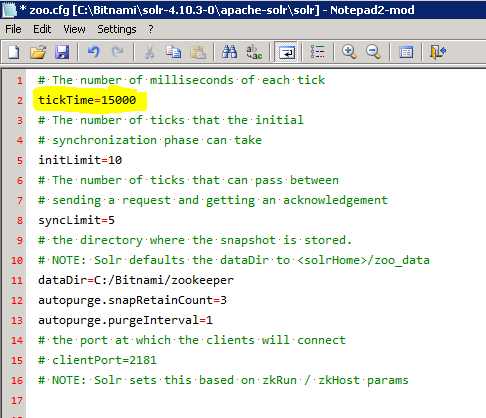Zoom in with magnifier plus icon
Image resolution: width=486 pixels, height=418 pixels.
click(349, 52)
